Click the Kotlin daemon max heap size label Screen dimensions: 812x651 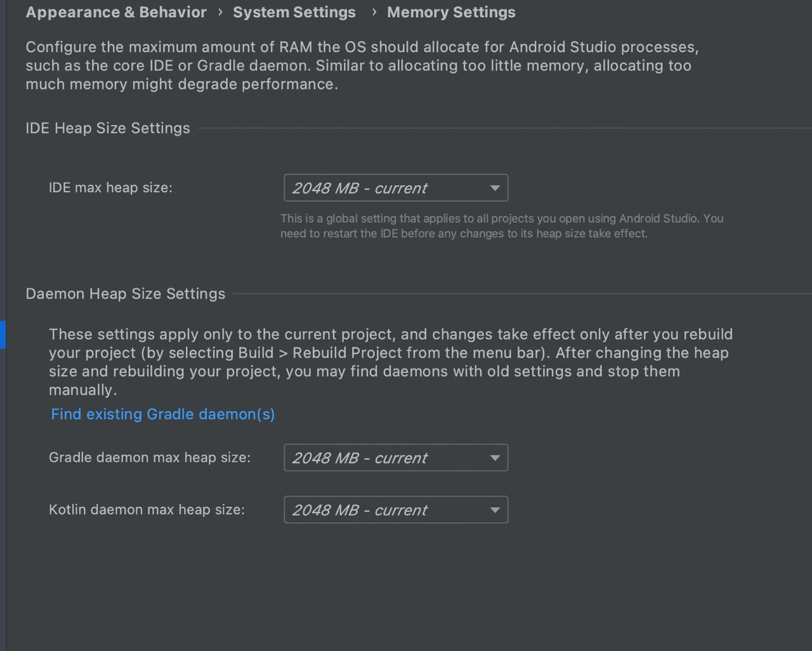tap(147, 510)
